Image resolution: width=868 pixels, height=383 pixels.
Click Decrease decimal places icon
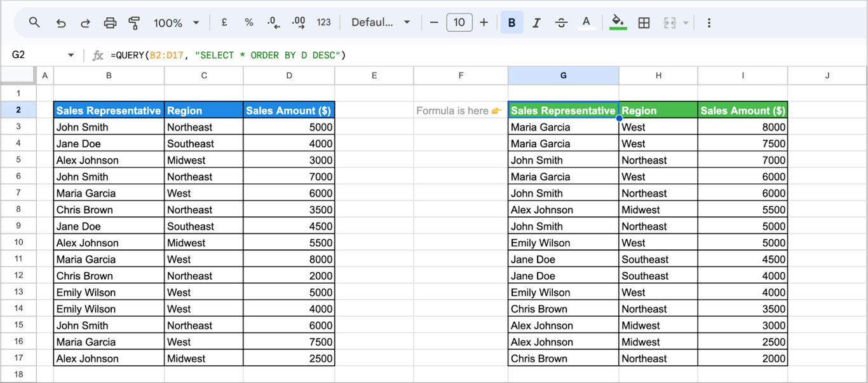point(273,22)
